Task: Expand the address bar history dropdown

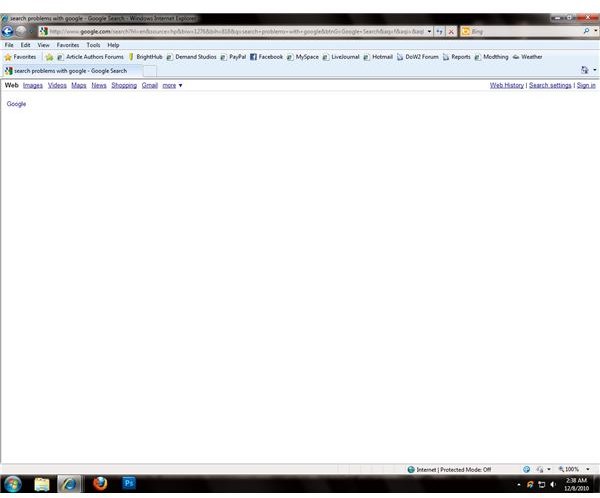Action: (x=429, y=32)
